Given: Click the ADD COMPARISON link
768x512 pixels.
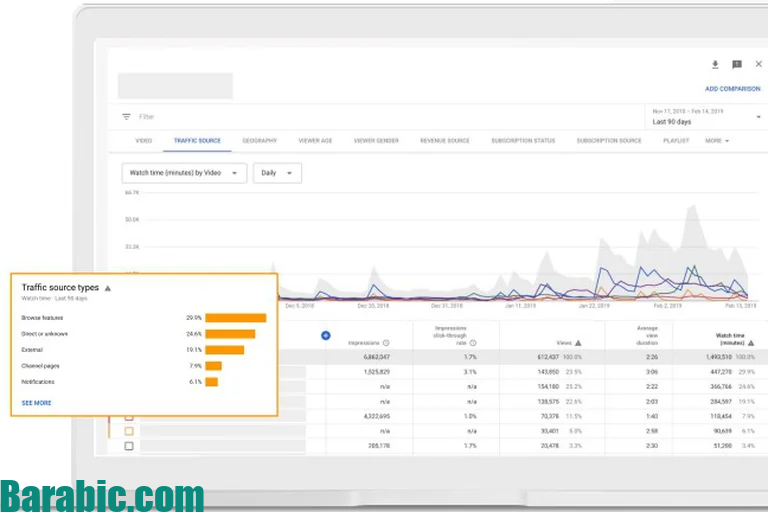Looking at the screenshot, I should point(733,89).
